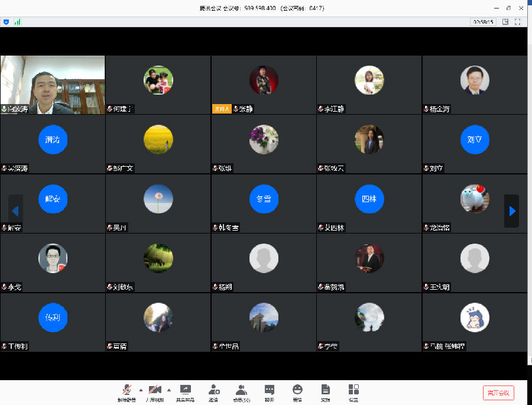Click the blue security shield icon

(7, 22)
